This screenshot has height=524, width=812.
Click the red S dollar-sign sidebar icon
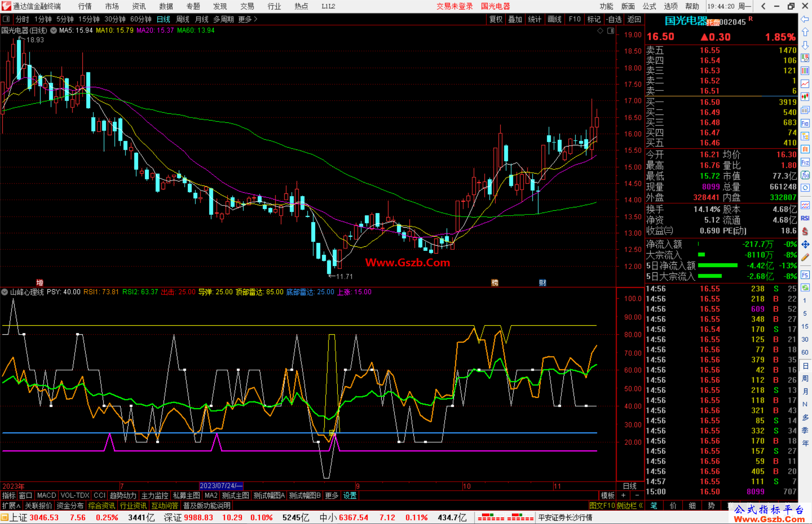click(805, 231)
